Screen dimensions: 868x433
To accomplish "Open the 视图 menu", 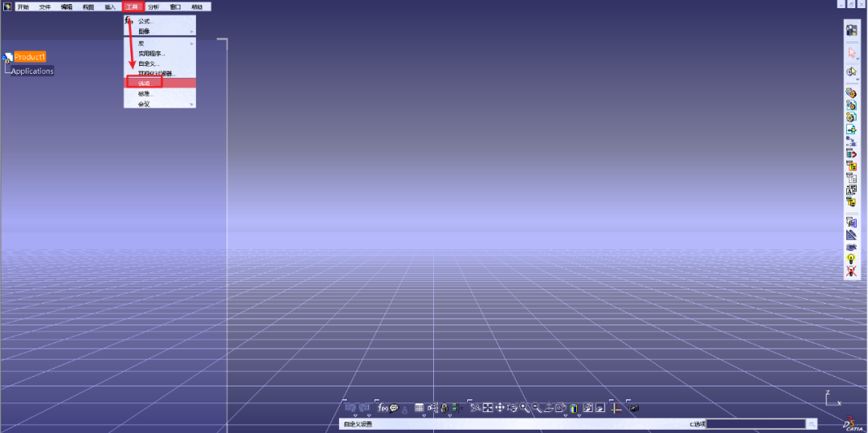I will 88,6.
